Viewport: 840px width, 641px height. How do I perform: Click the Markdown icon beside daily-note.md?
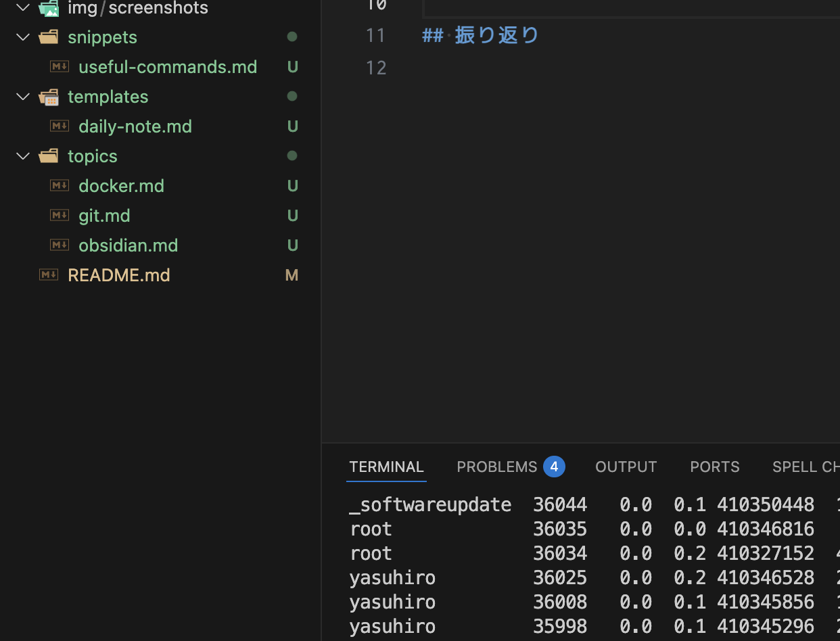point(60,126)
